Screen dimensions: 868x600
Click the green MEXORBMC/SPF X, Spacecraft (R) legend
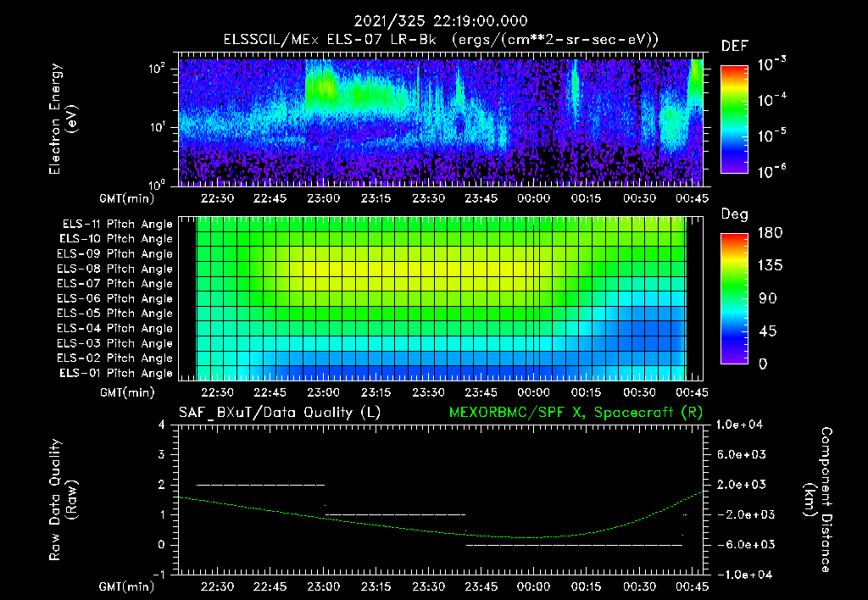[576, 413]
